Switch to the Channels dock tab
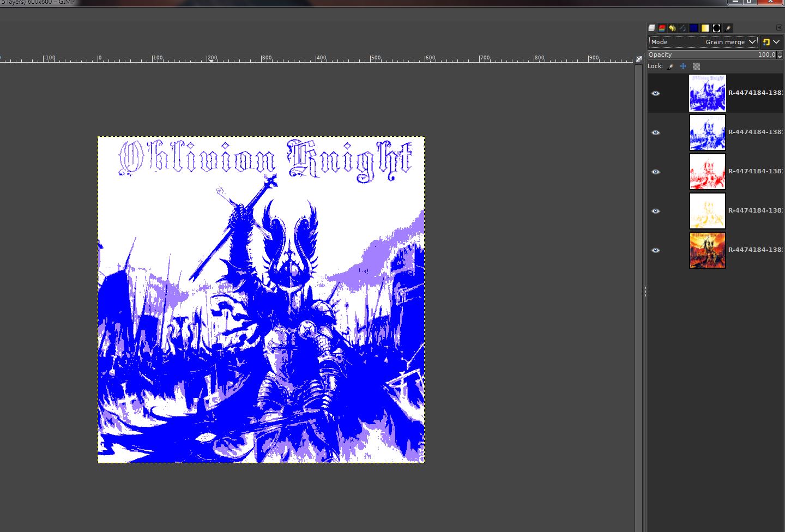Viewport: 785px width, 532px height. click(662, 28)
